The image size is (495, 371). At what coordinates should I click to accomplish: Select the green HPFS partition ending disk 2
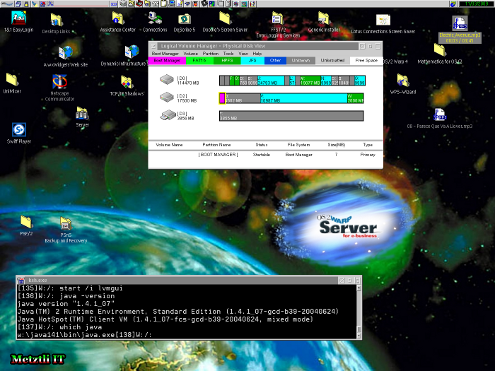pos(355,98)
